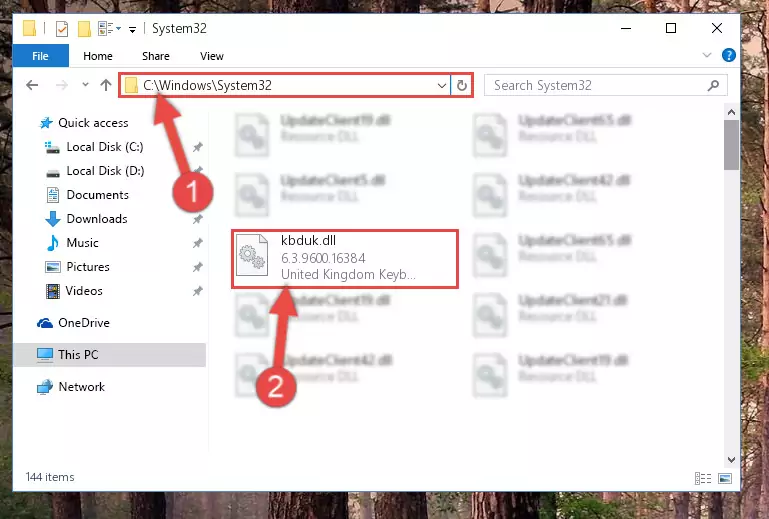The image size is (769, 519).
Task: Maximize the System32 window
Action: click(x=671, y=28)
